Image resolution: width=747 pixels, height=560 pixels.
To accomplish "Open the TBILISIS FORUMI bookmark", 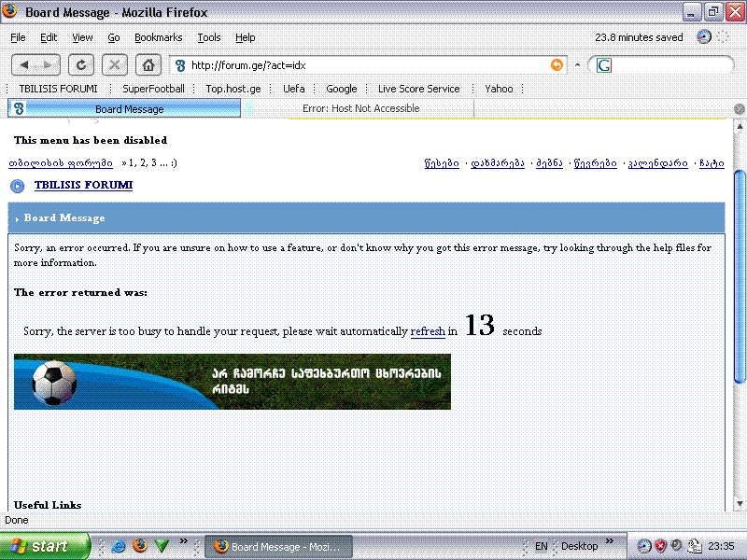I will tap(58, 89).
